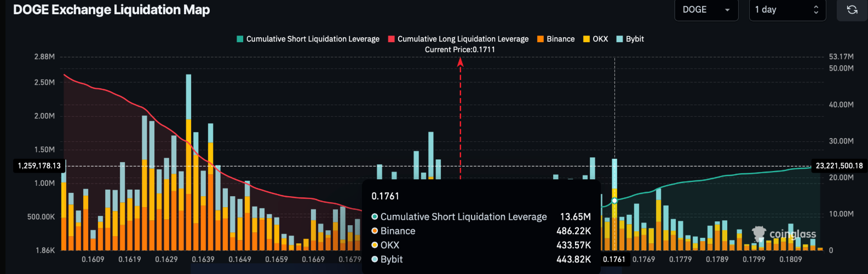Click the 1,259,178.13 left axis value tag

click(x=39, y=165)
